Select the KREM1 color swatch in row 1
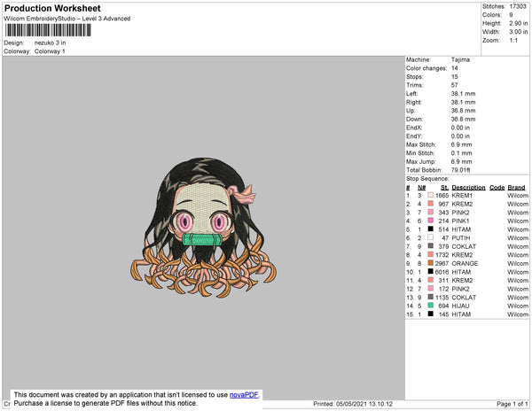Viewport: 532px width, 411px height. tap(431, 195)
